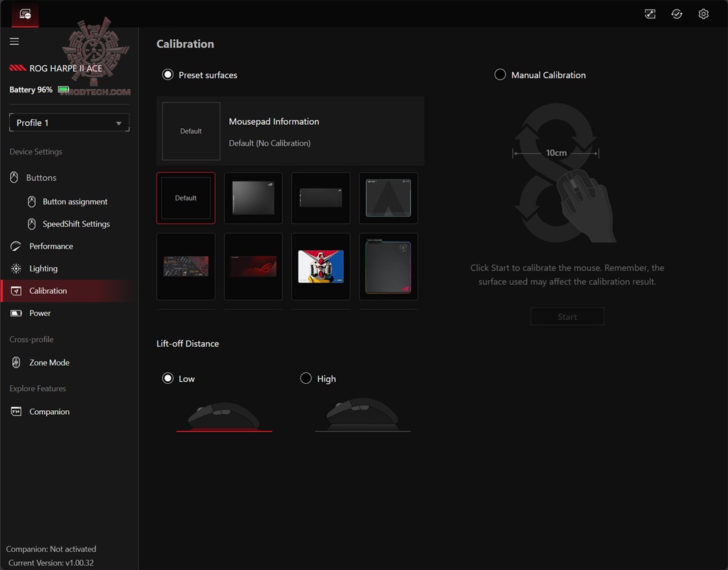Click the Cross-profile section label
The width and height of the screenshot is (728, 570).
click(32, 339)
